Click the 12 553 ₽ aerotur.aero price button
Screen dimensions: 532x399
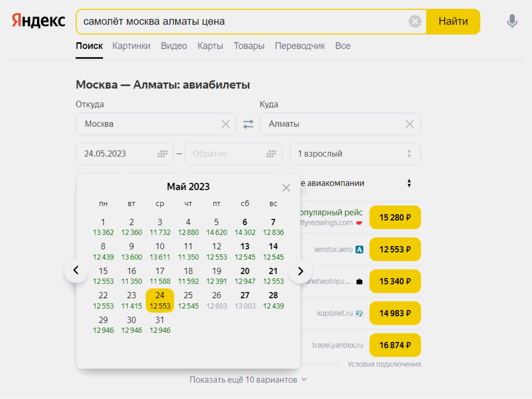(x=395, y=250)
